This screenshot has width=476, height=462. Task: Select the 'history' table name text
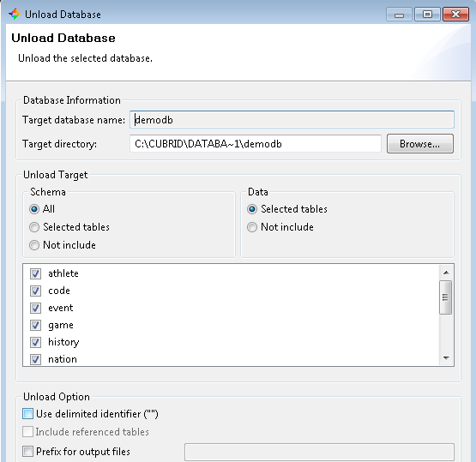pos(63,342)
